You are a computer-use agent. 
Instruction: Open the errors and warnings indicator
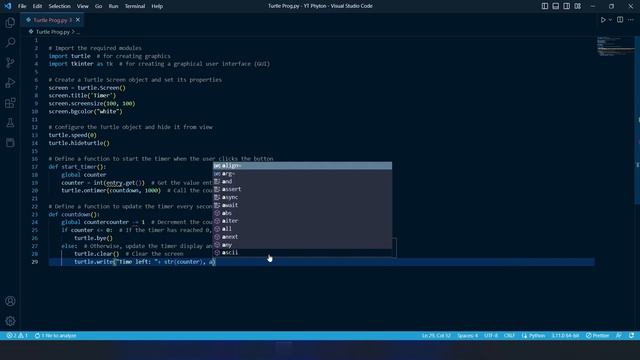17,336
